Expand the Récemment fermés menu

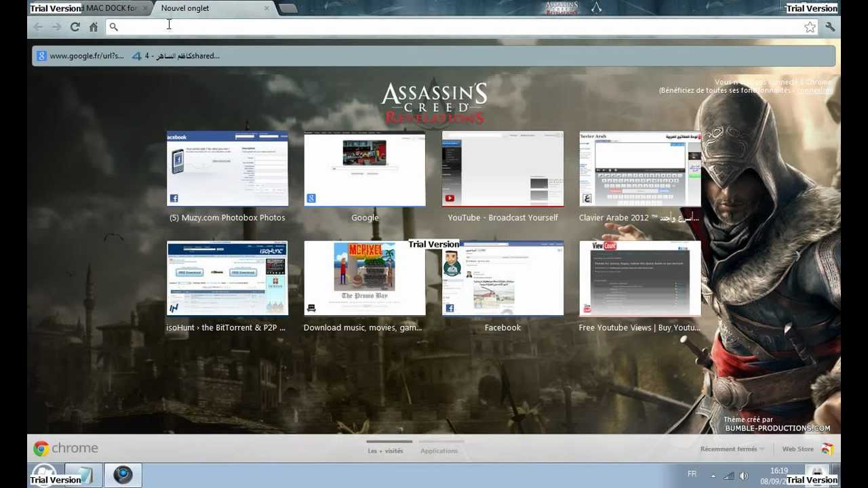(x=732, y=449)
